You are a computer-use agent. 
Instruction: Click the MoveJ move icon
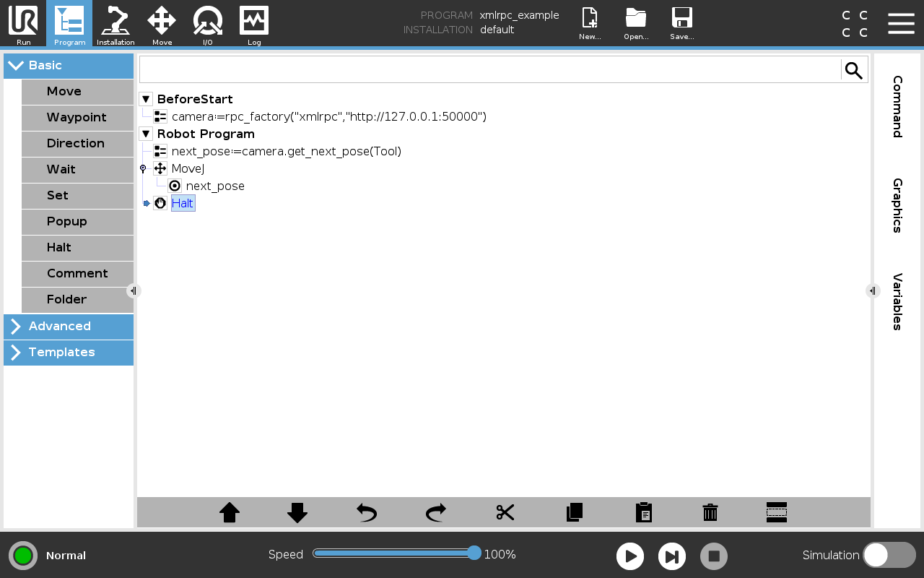[x=160, y=168]
